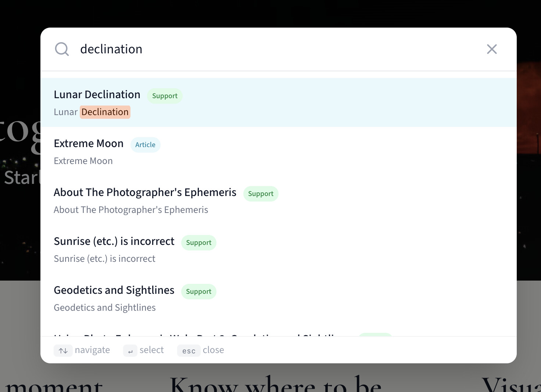Select the gray Extreme Moon subtitle text
This screenshot has width=541, height=392.
(x=83, y=161)
